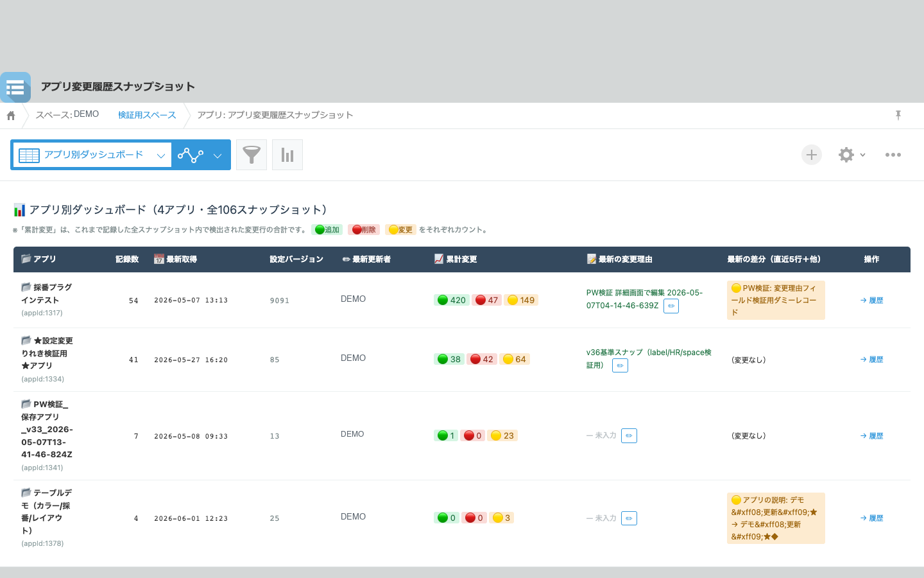This screenshot has width=924, height=578.
Task: Click record count 41
Action: [133, 360]
